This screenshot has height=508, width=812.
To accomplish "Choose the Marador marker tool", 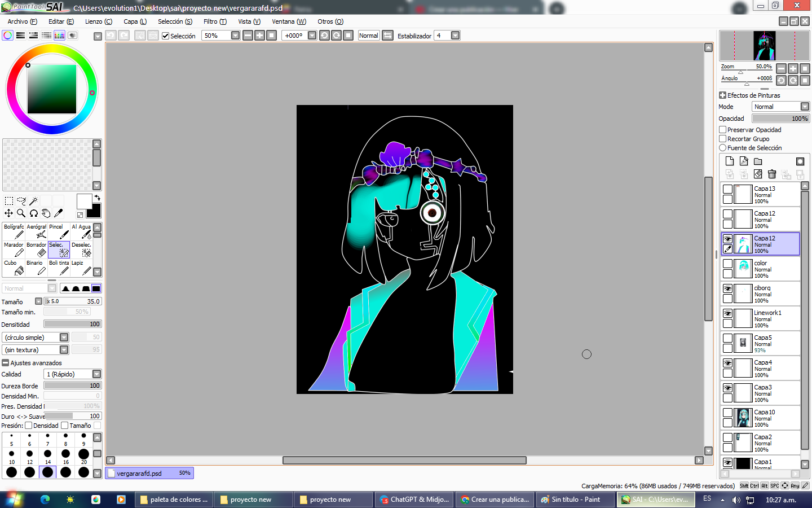I will pos(14,249).
